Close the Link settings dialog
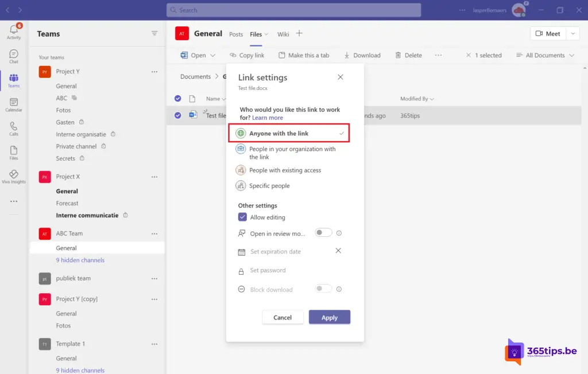This screenshot has height=374, width=588. pyautogui.click(x=341, y=77)
